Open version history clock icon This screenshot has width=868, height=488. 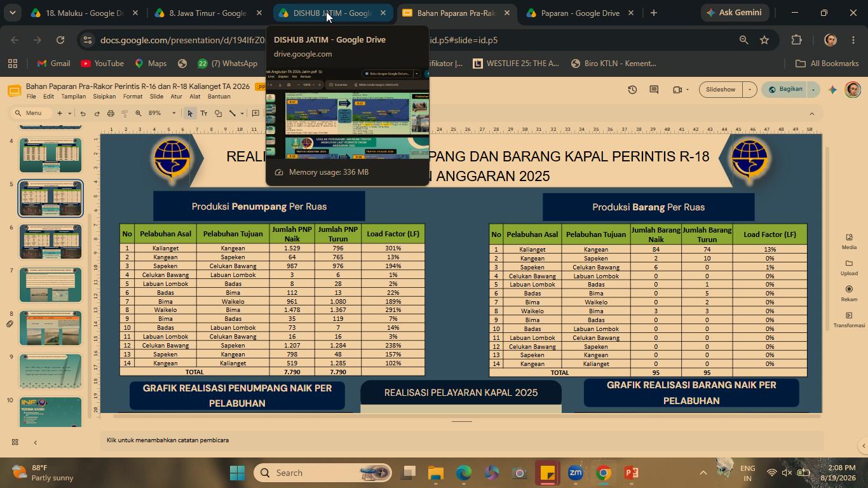(632, 90)
